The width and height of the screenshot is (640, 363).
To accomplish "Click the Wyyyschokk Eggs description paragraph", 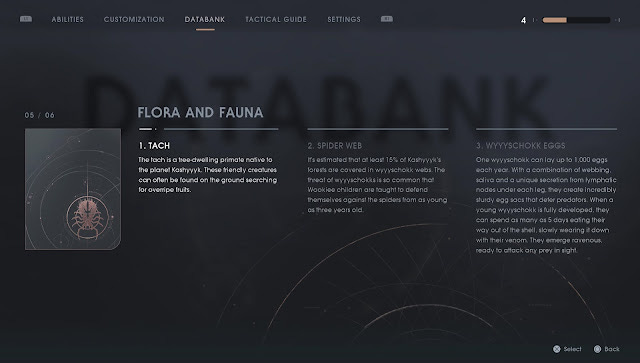I will [x=546, y=205].
